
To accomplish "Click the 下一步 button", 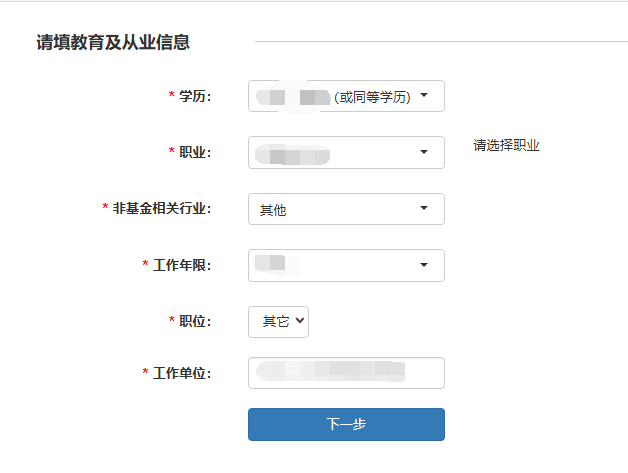I will tap(346, 424).
